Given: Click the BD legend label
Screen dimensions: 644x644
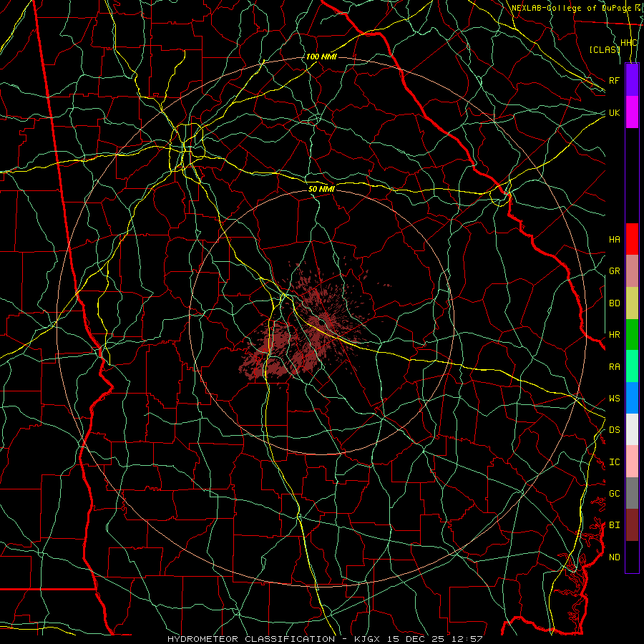Looking at the screenshot, I should click(x=614, y=303).
